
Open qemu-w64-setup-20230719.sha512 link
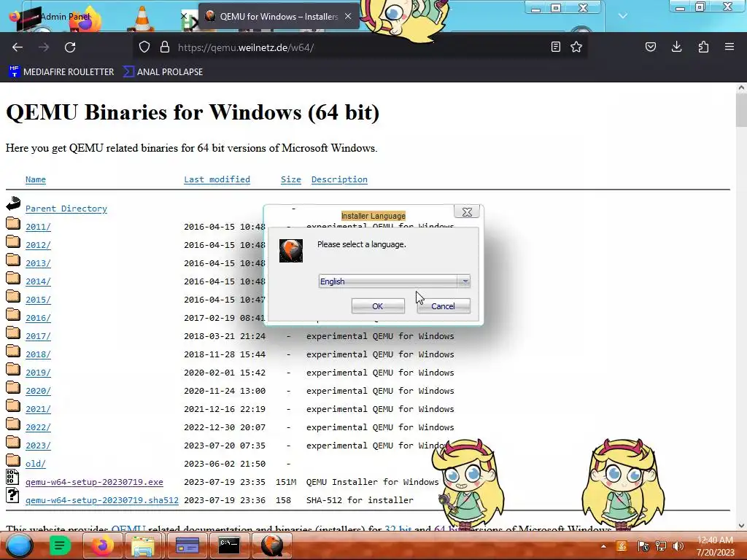click(x=102, y=500)
